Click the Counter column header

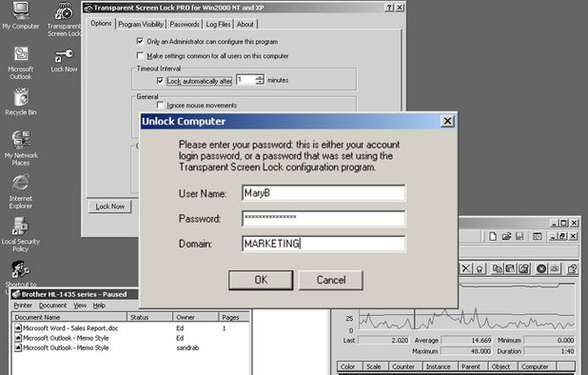click(x=403, y=366)
